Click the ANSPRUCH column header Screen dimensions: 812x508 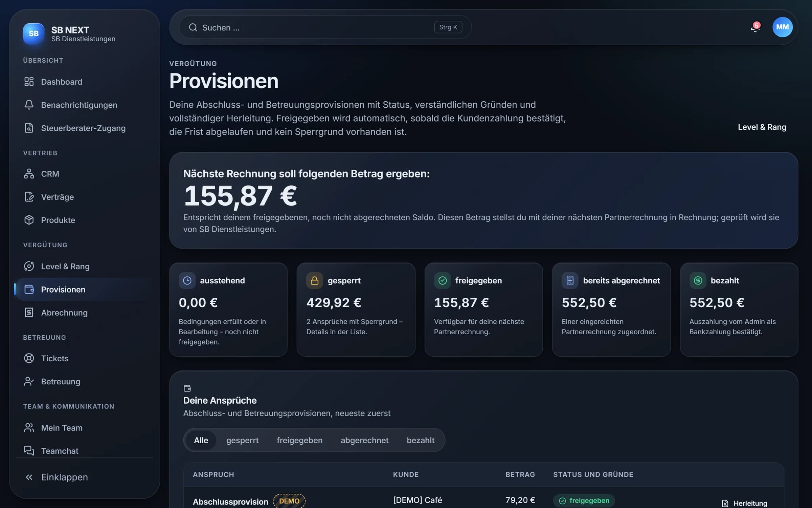click(213, 474)
